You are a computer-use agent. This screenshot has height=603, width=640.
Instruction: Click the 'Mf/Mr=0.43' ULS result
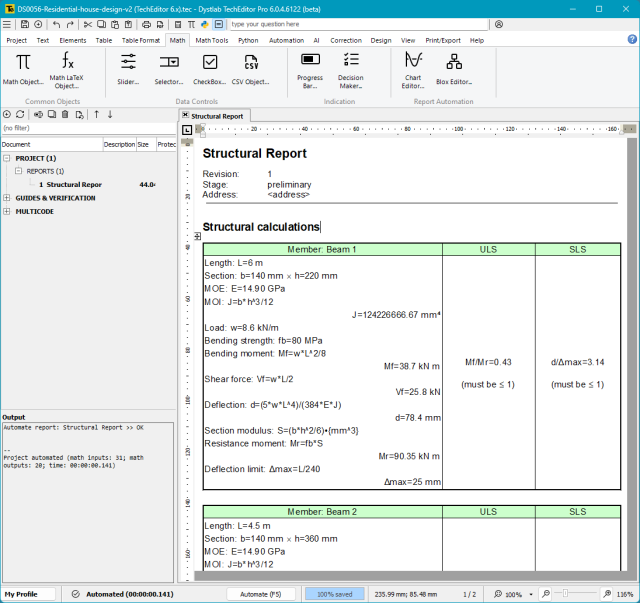[488, 362]
